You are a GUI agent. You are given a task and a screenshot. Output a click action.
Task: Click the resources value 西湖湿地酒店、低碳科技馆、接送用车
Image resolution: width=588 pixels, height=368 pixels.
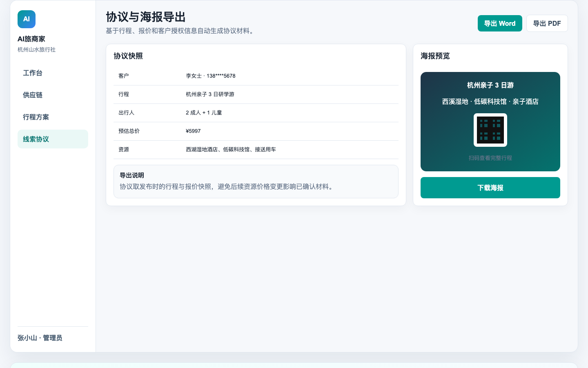click(x=231, y=149)
